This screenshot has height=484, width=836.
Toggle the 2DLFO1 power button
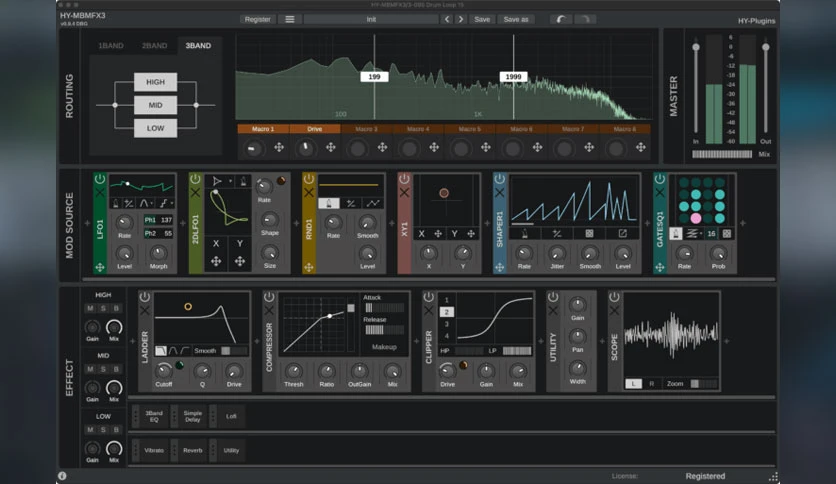point(195,179)
